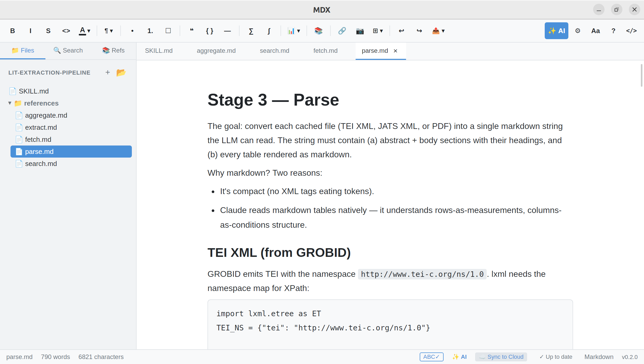Open paragraph style dropdown
644x364 pixels.
[108, 31]
